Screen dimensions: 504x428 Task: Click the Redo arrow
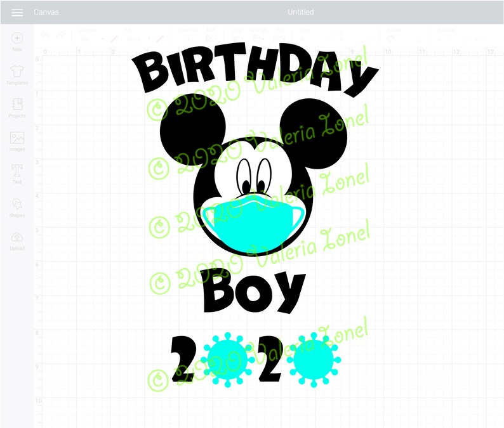point(60,35)
